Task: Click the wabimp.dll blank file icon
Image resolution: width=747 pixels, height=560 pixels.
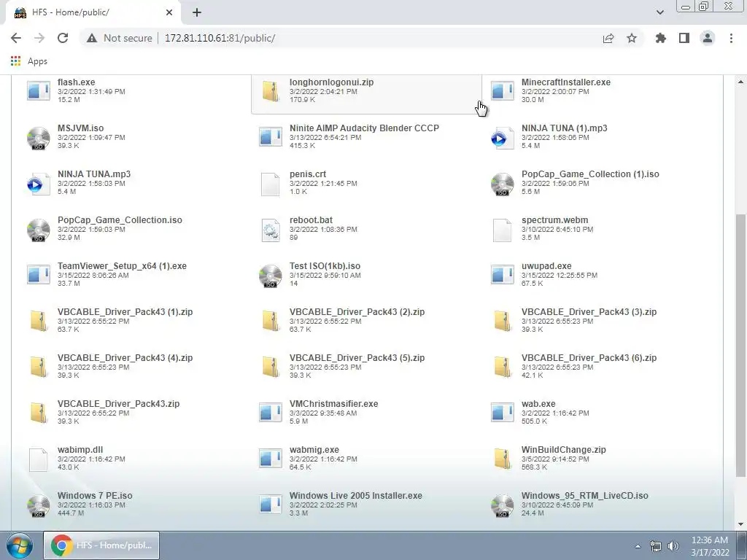Action: [x=38, y=459]
